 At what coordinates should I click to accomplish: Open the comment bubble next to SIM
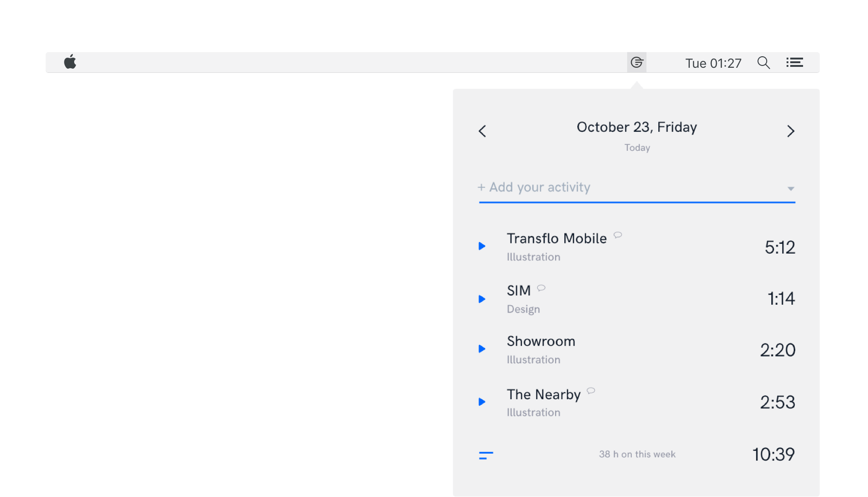(x=541, y=288)
